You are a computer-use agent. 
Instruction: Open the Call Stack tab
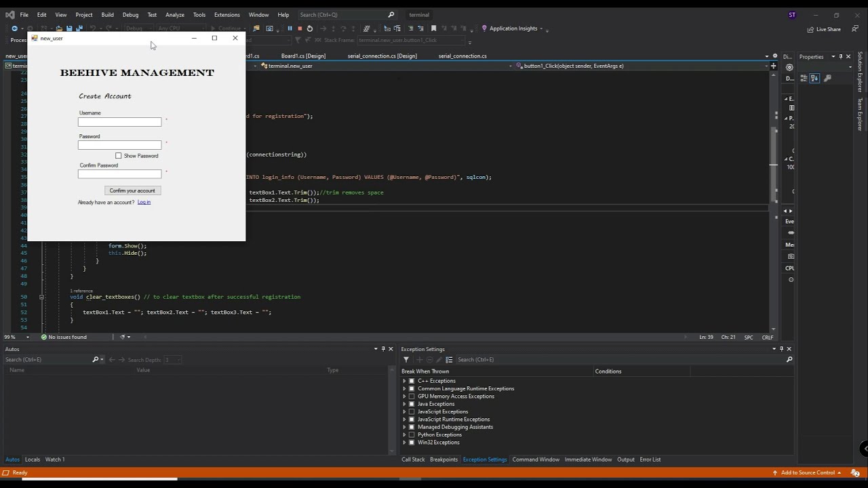point(413,460)
